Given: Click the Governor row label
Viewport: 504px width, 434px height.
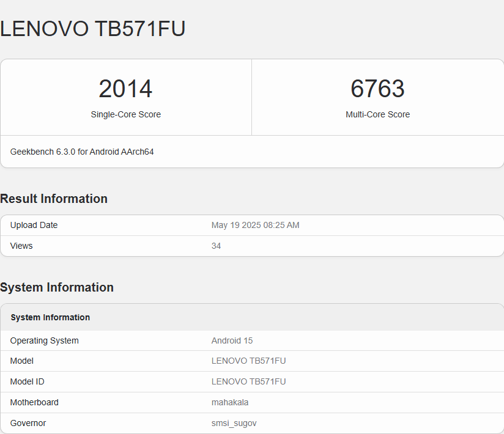Looking at the screenshot, I should click(28, 423).
